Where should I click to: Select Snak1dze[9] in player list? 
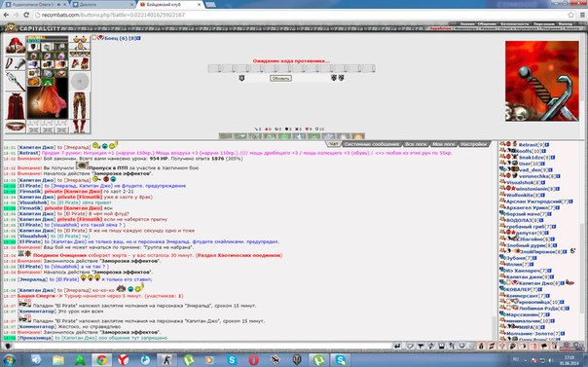point(534,157)
